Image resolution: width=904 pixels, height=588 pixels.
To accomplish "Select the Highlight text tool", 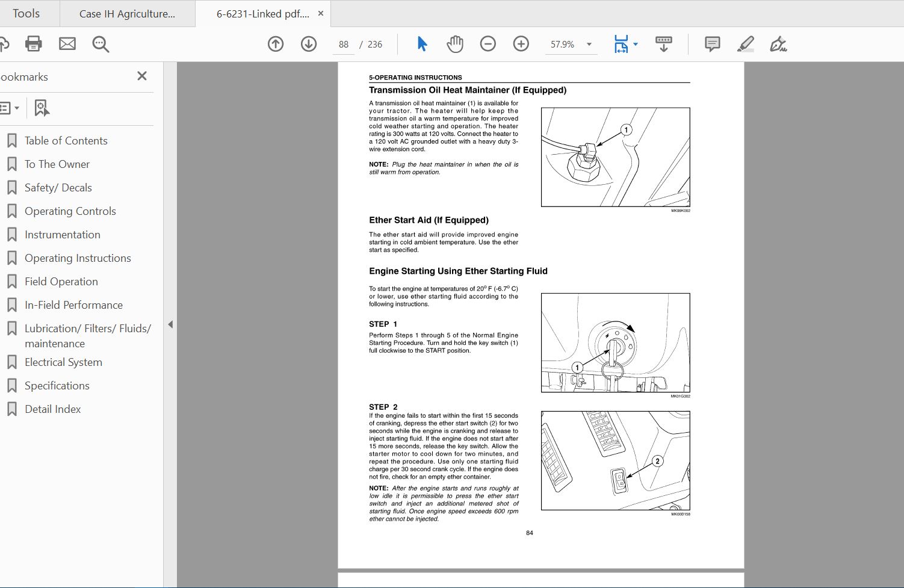I will click(x=745, y=43).
